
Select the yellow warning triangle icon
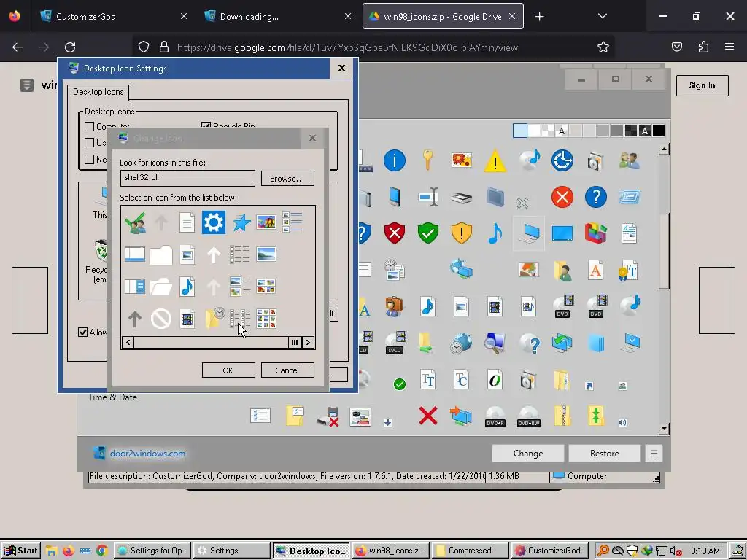point(495,160)
